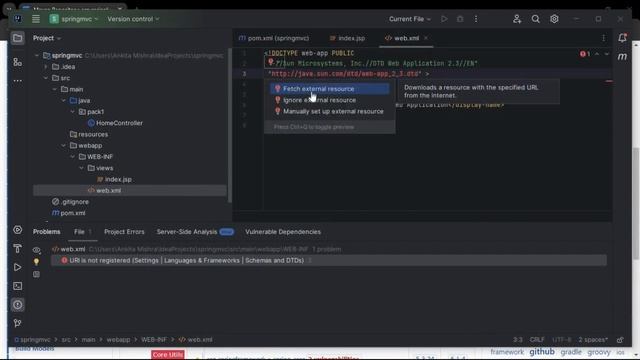640x360 pixels.
Task: Open the Version control dropdown
Action: coord(133,19)
